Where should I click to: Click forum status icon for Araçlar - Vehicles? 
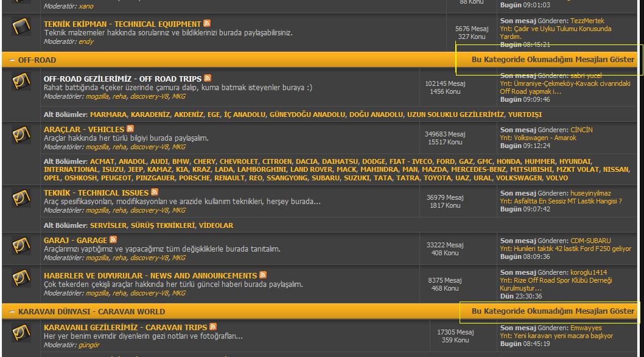click(x=21, y=134)
